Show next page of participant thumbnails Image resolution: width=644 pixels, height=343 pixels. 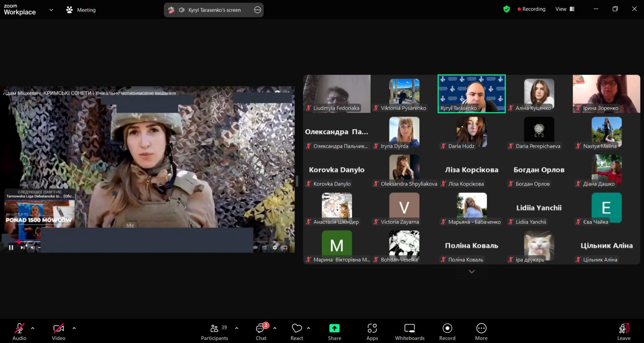point(472,272)
